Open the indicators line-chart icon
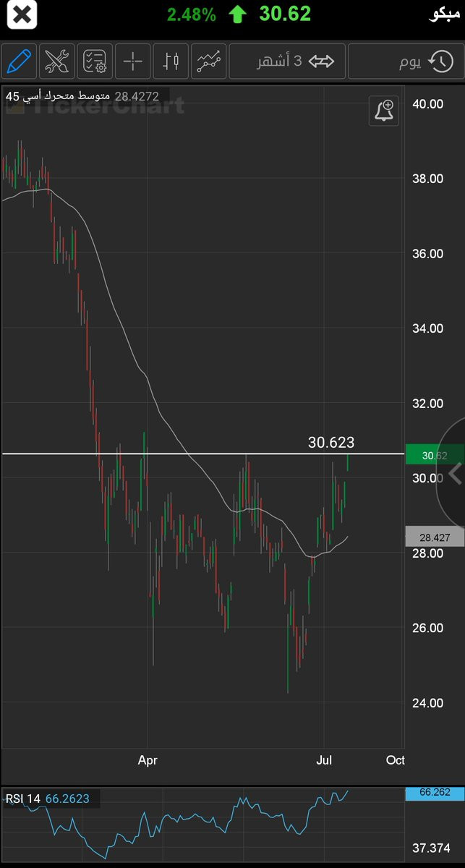 209,61
